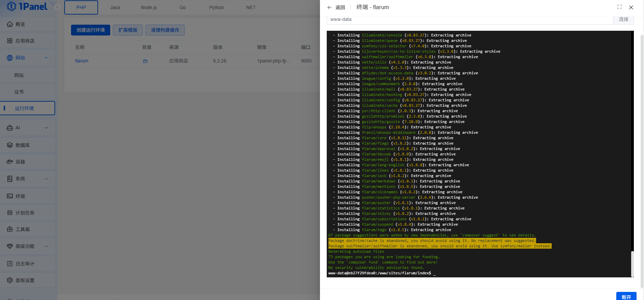Click the 端口 column header
Screen dimensions: 644x300
(x=306, y=47)
